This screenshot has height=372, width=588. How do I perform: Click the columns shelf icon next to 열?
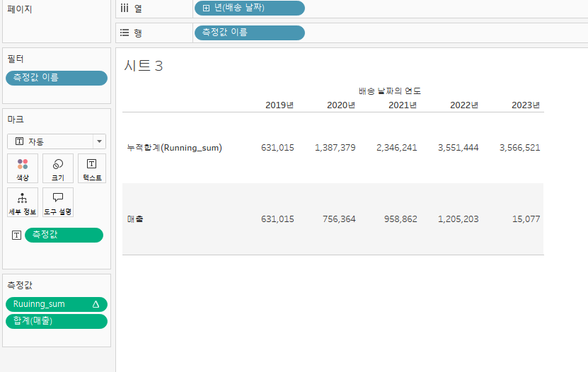click(125, 8)
